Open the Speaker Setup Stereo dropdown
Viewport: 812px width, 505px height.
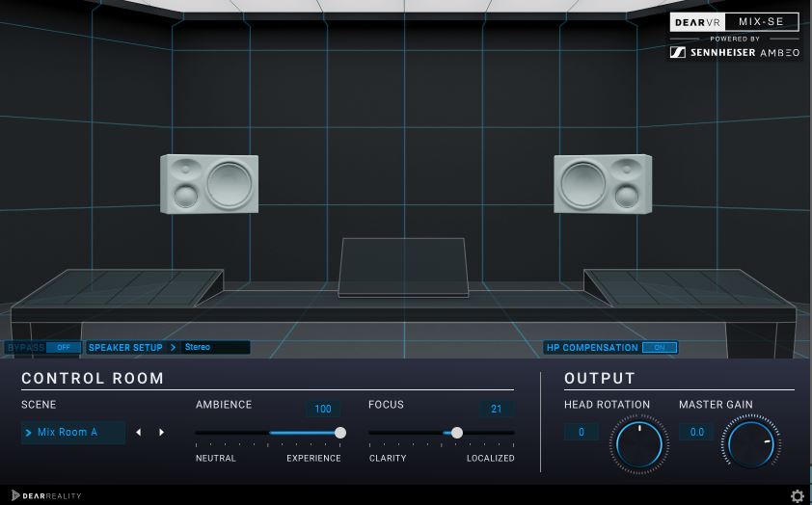click(215, 347)
